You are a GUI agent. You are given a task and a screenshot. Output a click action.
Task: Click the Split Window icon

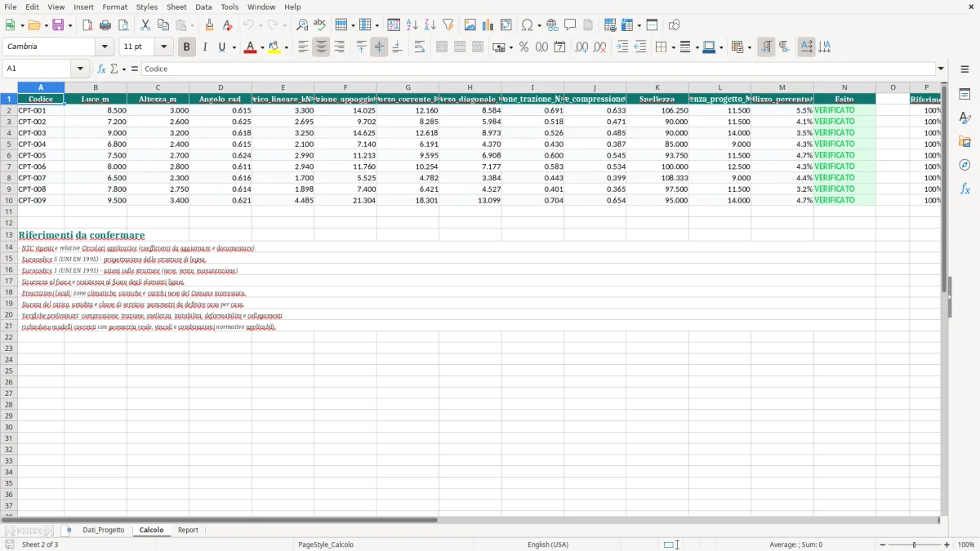pyautogui.click(x=653, y=25)
